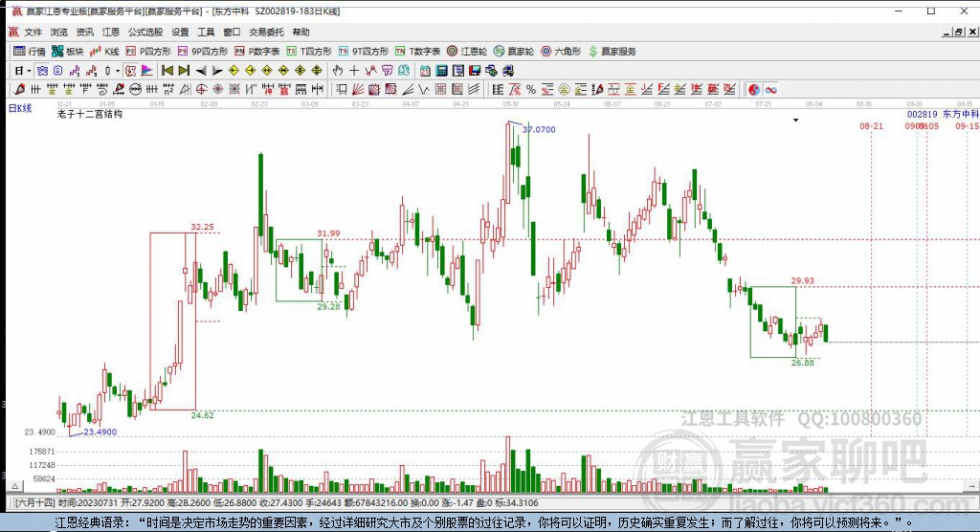Image resolution: width=980 pixels, height=532 pixels.
Task: Select the V-shaped zigzag line tool
Action: point(424,89)
